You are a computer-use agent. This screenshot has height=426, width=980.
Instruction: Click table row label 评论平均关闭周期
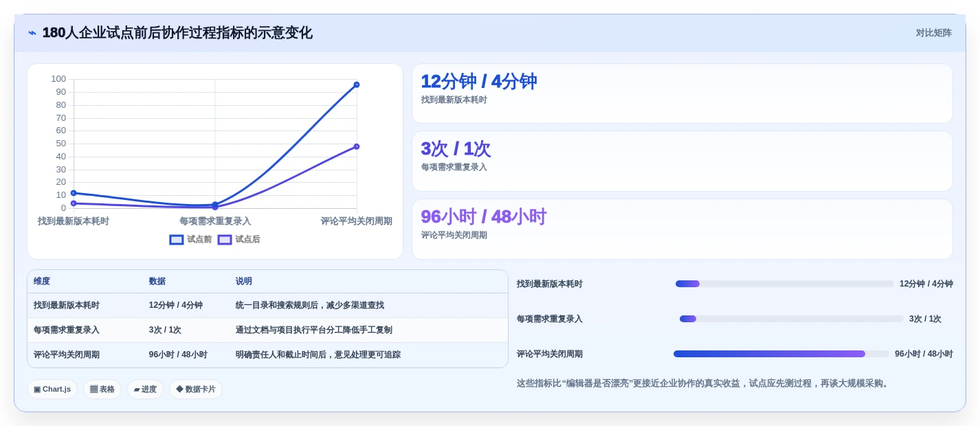[x=67, y=355]
